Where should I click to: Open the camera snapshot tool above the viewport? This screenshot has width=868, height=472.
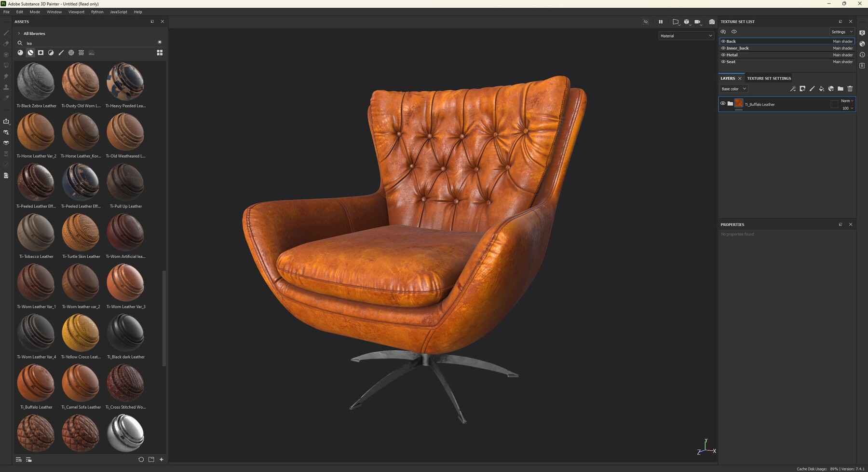pyautogui.click(x=712, y=21)
